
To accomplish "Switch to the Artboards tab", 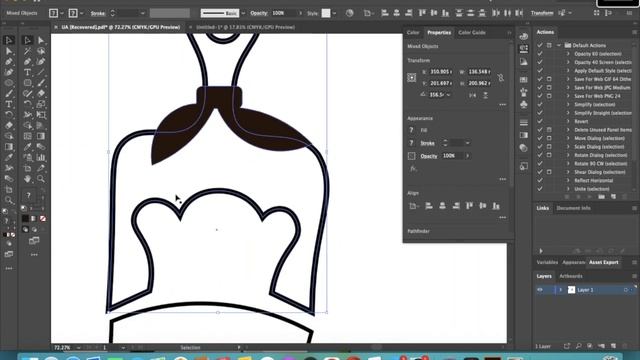I will click(x=571, y=276).
